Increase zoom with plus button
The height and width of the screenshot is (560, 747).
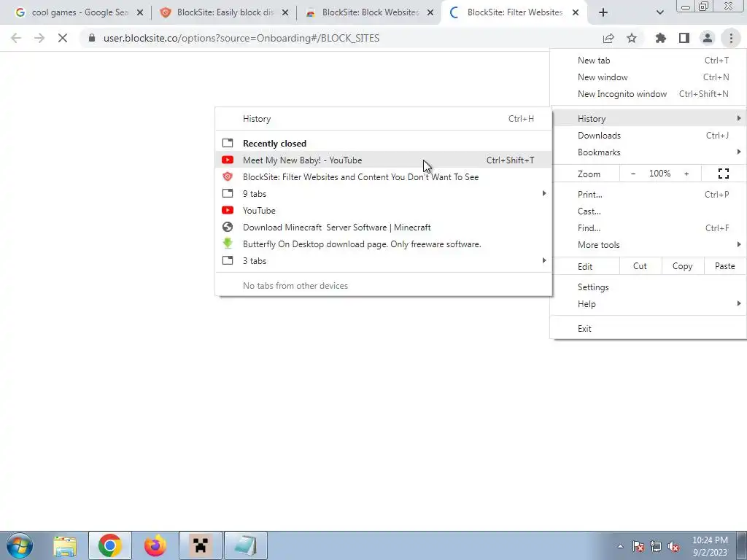point(686,174)
